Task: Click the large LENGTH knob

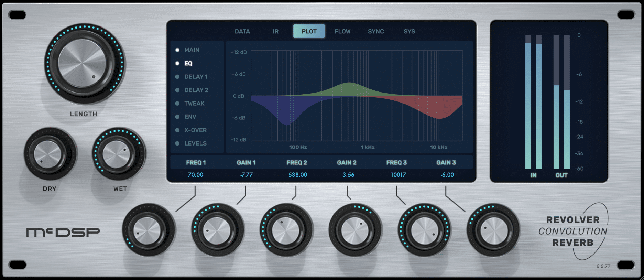Action: pyautogui.click(x=83, y=63)
